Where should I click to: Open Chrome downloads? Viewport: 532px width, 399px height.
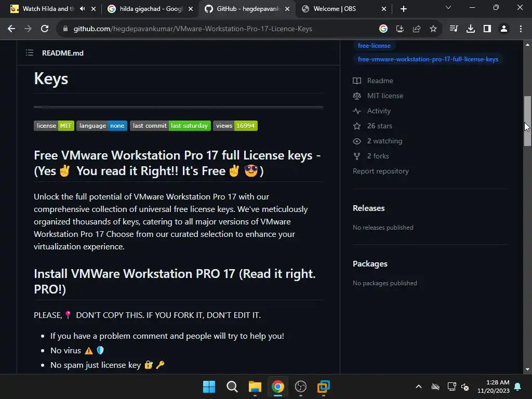coord(471,29)
